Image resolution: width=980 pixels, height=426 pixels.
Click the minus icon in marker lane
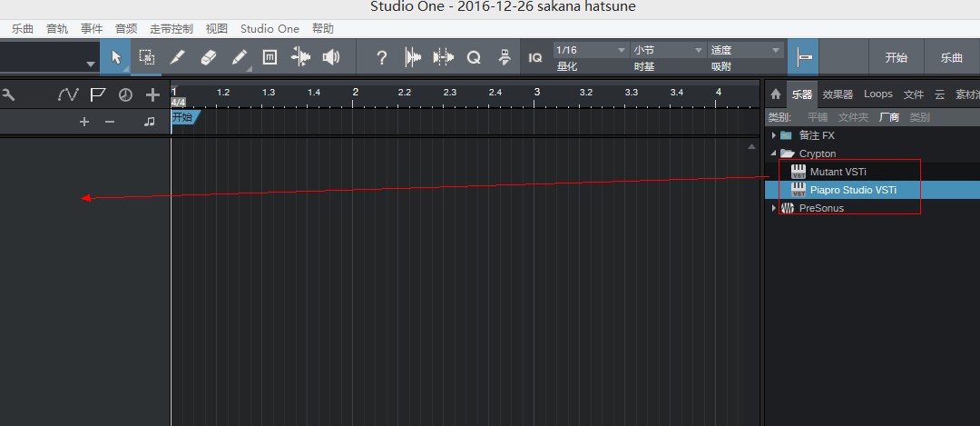[x=110, y=122]
